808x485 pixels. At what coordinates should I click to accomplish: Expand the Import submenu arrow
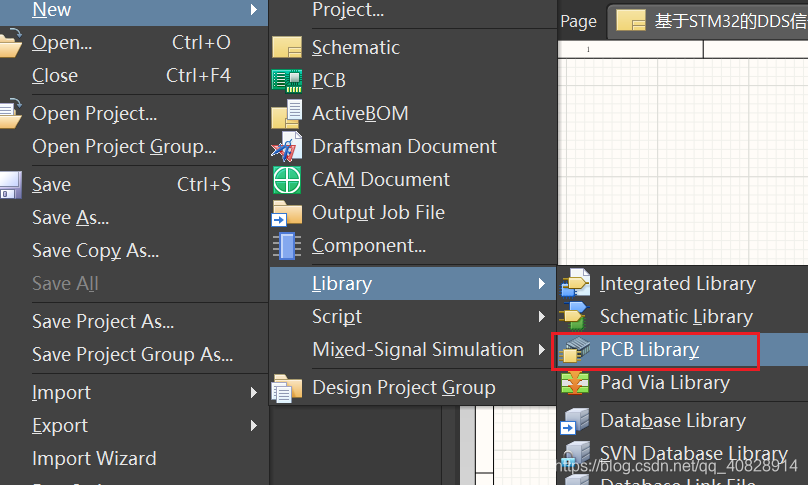(x=254, y=393)
